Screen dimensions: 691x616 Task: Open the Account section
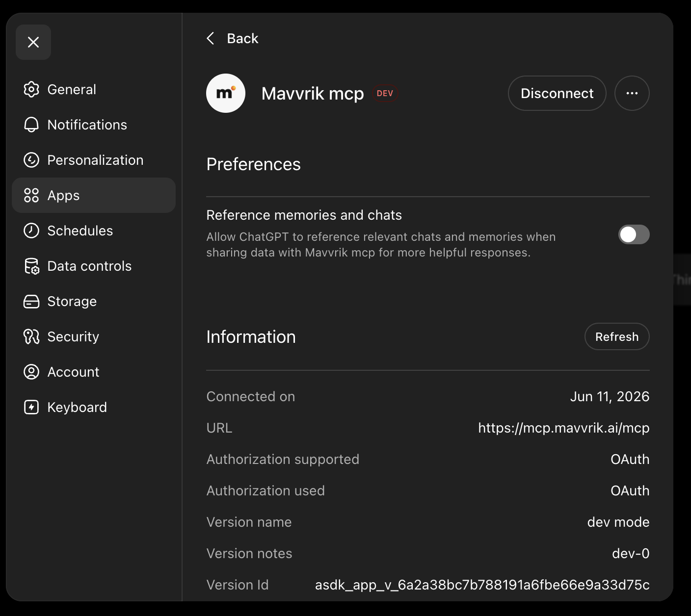94,372
